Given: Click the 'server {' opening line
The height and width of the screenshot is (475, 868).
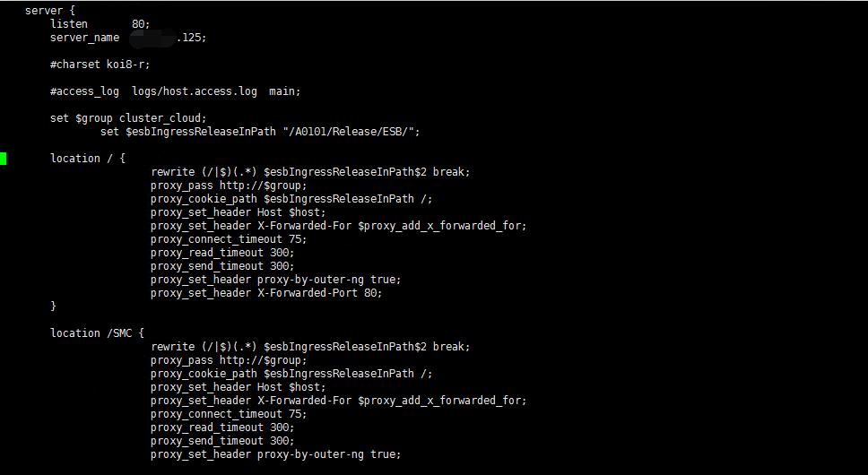Looking at the screenshot, I should tap(50, 11).
